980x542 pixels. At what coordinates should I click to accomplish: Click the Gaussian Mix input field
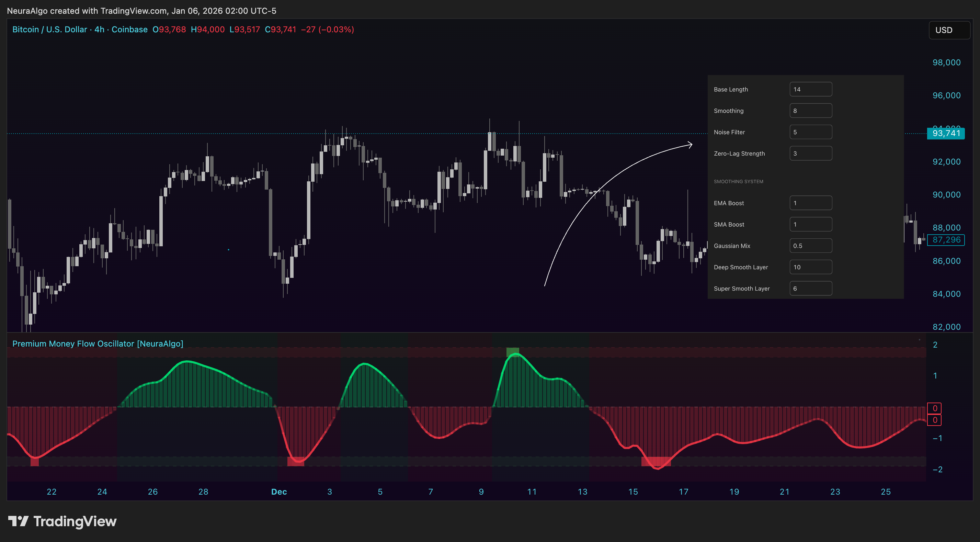[811, 246]
